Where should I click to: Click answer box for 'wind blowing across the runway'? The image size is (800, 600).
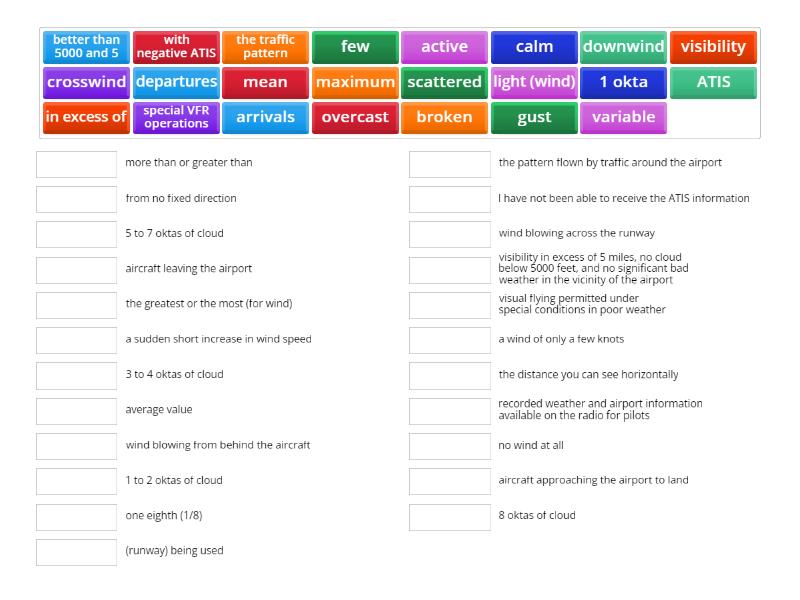450,234
